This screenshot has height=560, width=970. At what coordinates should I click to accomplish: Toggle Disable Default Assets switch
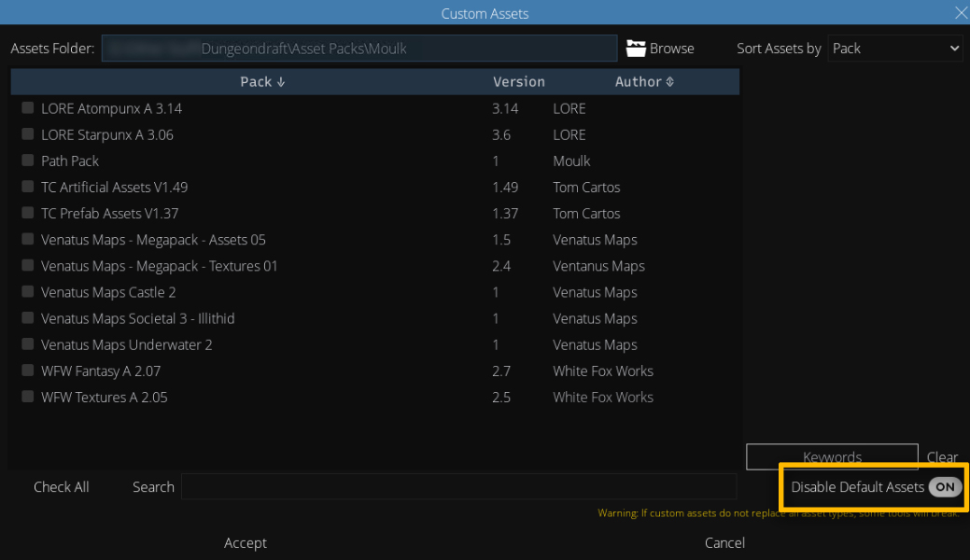[x=945, y=487]
